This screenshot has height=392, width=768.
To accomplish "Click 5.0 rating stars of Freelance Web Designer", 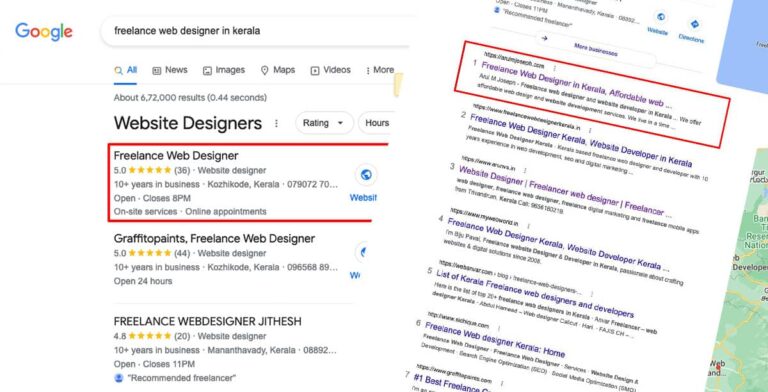I will (150, 170).
